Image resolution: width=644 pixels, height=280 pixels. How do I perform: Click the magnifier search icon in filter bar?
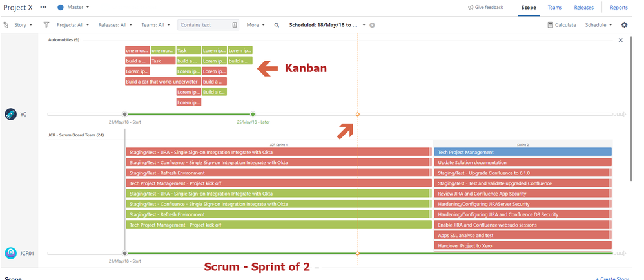[277, 25]
